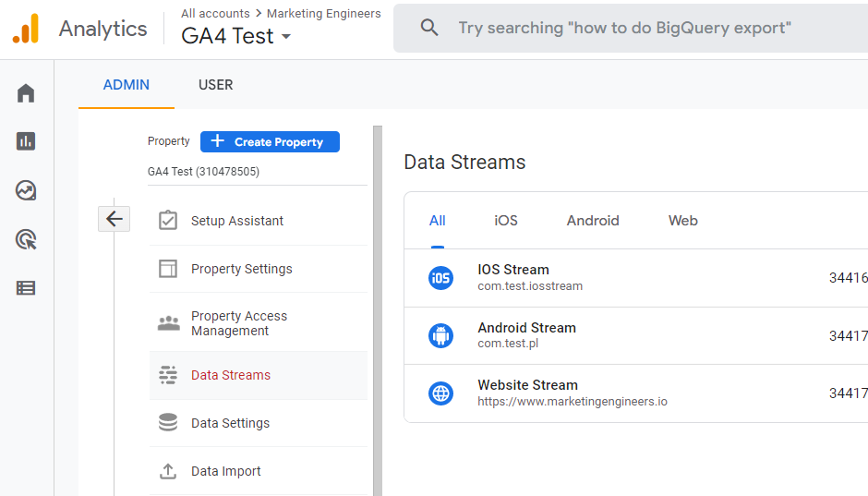This screenshot has height=496, width=868.
Task: Select the Android streams tab
Action: point(593,221)
